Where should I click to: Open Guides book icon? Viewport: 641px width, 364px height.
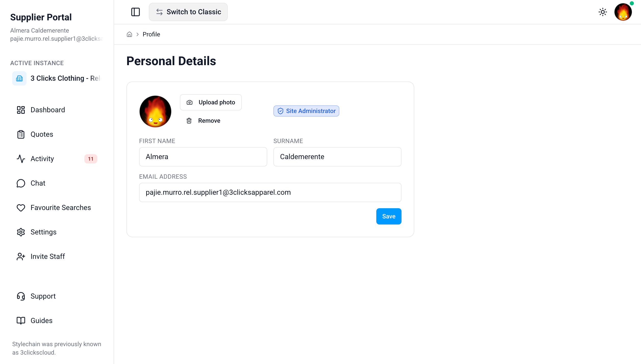click(21, 321)
